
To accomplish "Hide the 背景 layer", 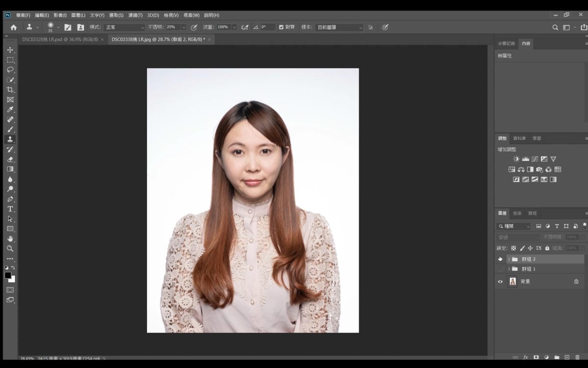I will [500, 282].
